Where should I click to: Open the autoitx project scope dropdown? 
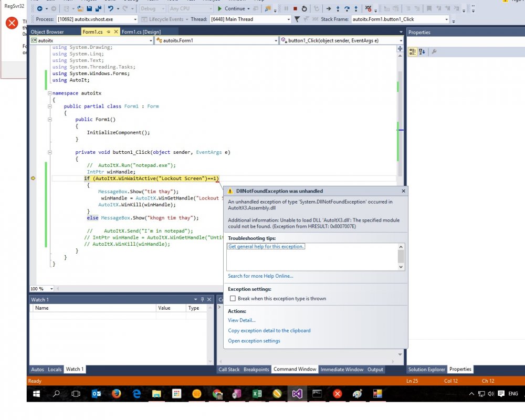[x=151, y=40]
